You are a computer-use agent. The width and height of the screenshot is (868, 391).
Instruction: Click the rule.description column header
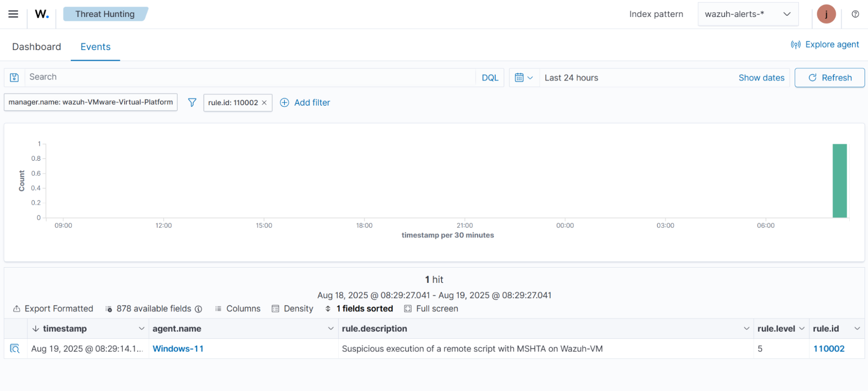374,328
